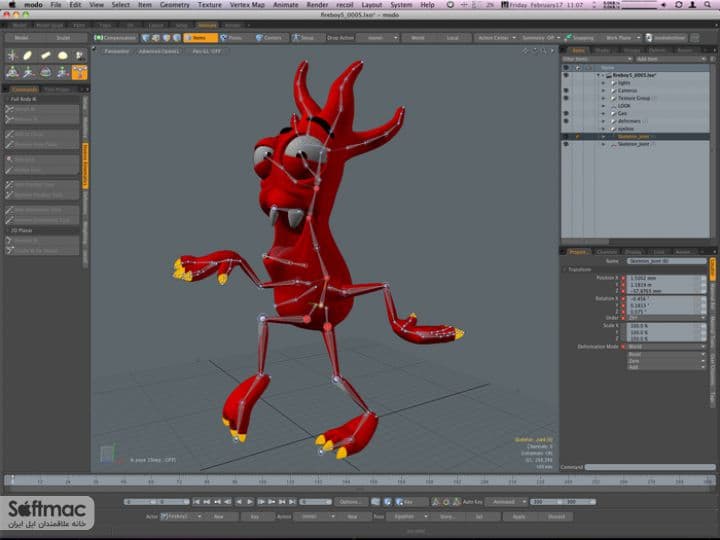The image size is (720, 540).
Task: Click the Play forward button in transport
Action: click(x=250, y=502)
